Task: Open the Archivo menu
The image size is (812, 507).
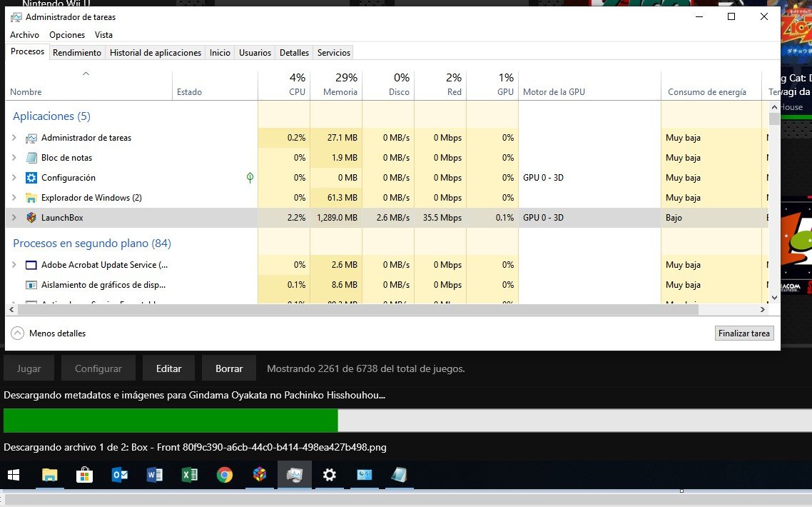Action: click(25, 35)
